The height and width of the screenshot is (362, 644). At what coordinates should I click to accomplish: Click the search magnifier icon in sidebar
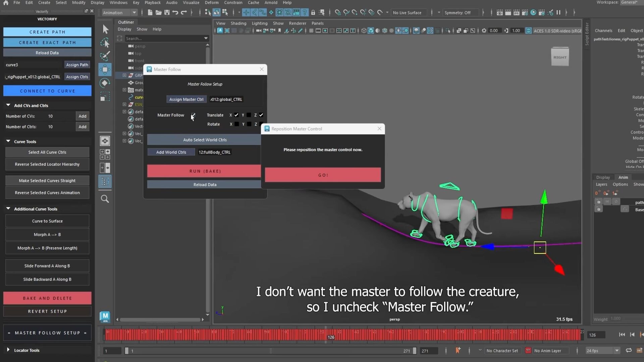[x=105, y=199]
